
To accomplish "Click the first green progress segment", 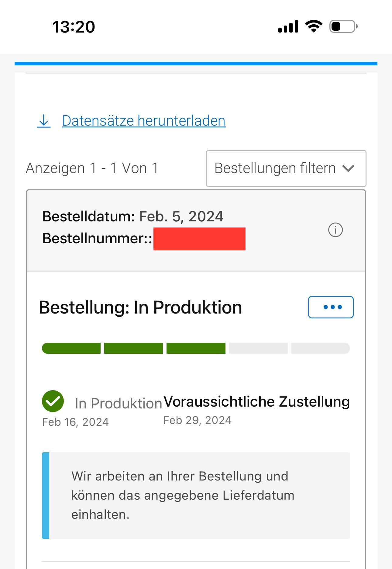I will 71,348.
